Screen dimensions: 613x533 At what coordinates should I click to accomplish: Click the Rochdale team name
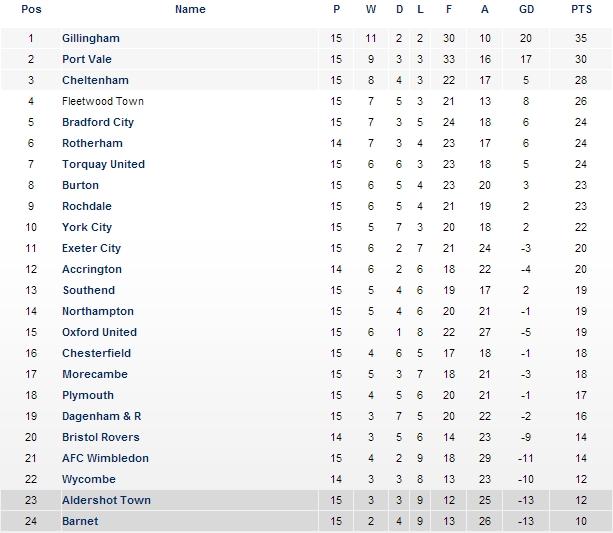pyautogui.click(x=89, y=206)
